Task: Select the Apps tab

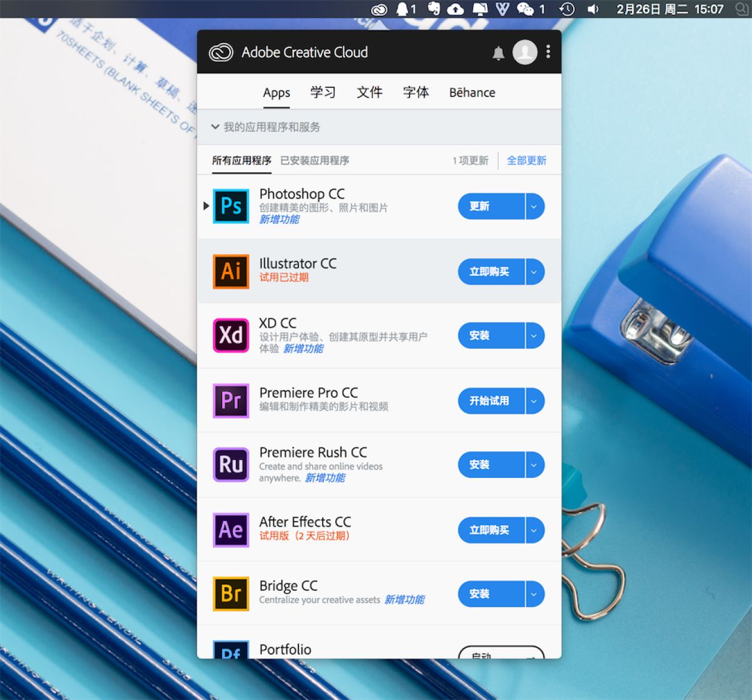Action: coord(277,93)
